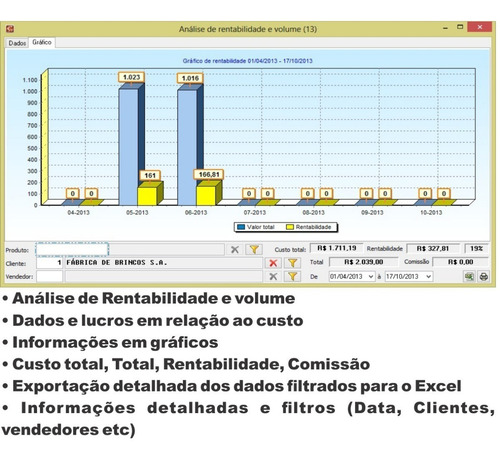Click the Vendedor code input field

point(49,276)
